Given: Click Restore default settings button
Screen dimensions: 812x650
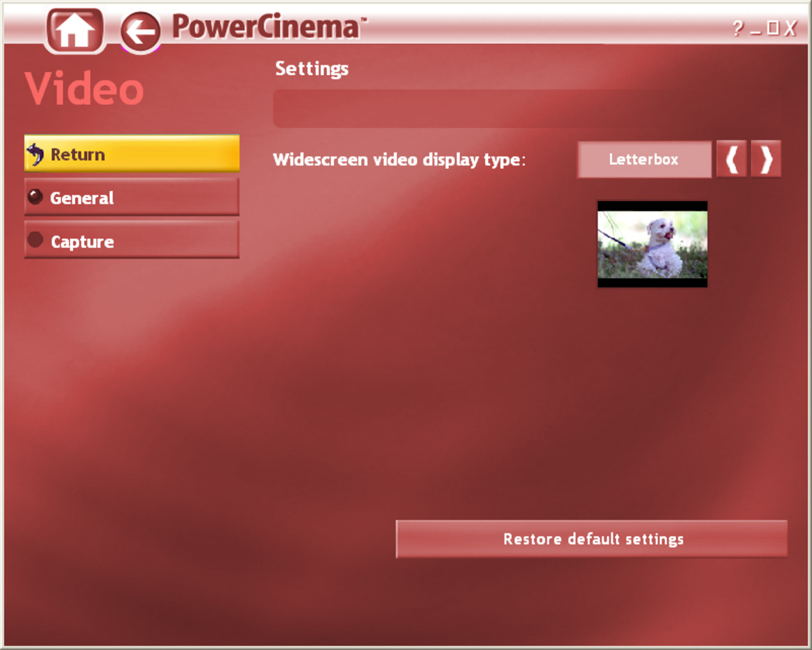Looking at the screenshot, I should pyautogui.click(x=592, y=539).
